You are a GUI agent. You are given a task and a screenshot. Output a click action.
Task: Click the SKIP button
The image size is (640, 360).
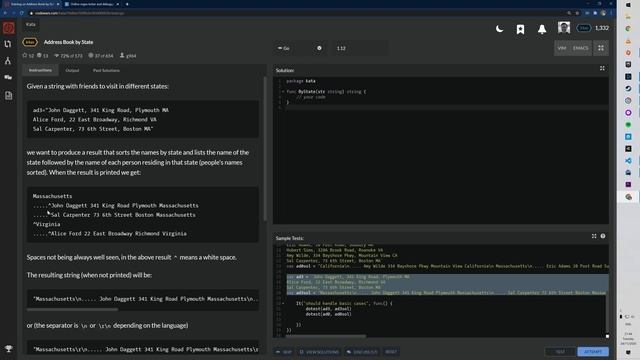click(284, 352)
